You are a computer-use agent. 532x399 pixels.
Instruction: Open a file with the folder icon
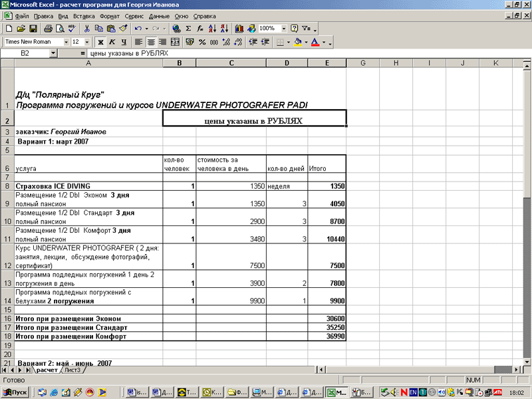21,29
